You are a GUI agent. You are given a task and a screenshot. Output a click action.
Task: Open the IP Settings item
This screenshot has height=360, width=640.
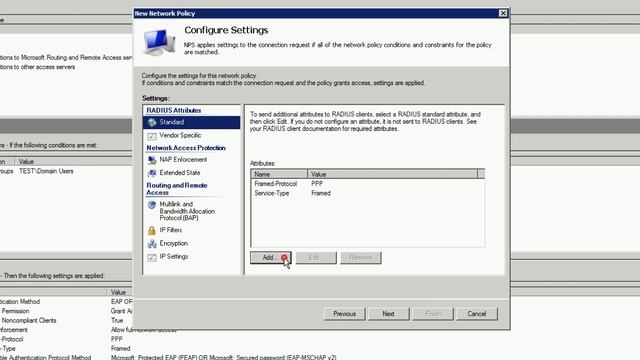(173, 256)
